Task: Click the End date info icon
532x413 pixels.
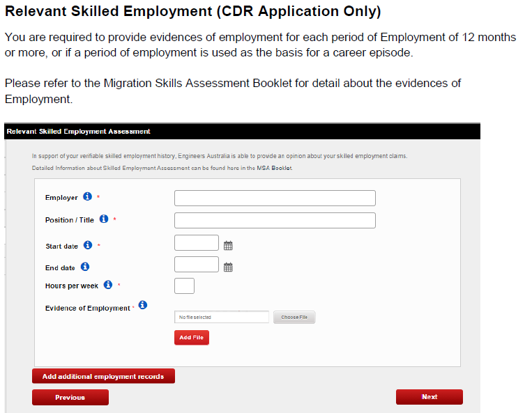Action: pos(85,267)
